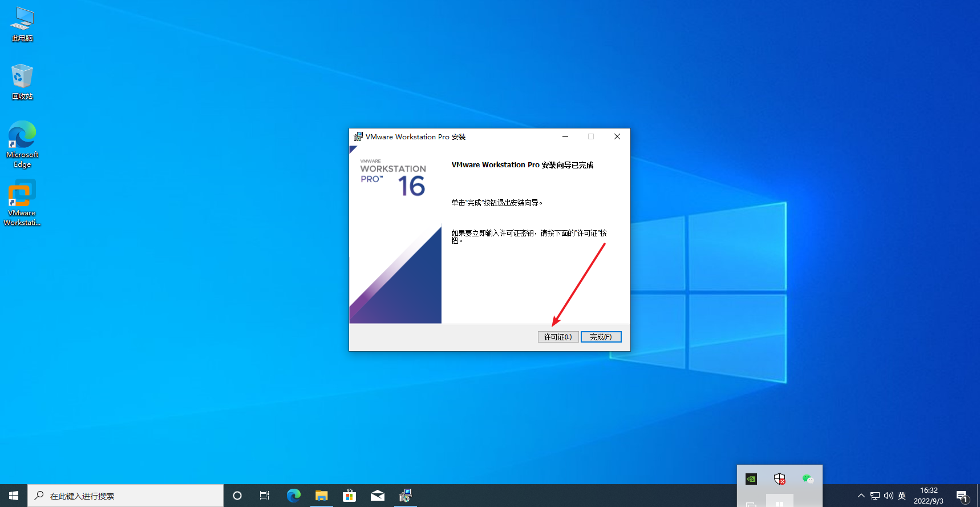Click the 许可证(L) license button
The width and height of the screenshot is (980, 507).
[558, 337]
